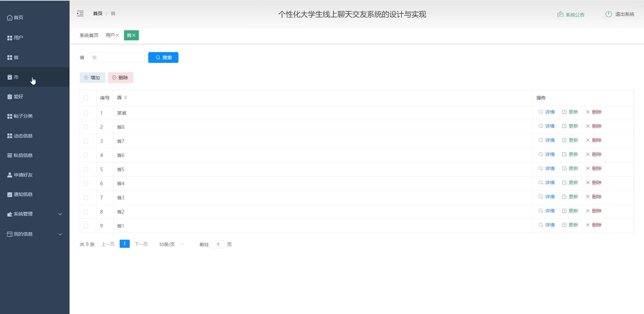The width and height of the screenshot is (644, 314).
Task: Click the 首页 breadcrumb link
Action: click(98, 13)
